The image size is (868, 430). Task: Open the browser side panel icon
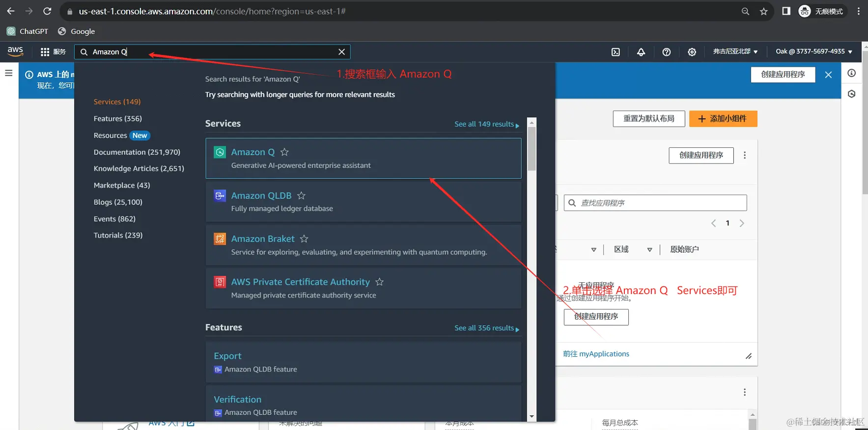[x=786, y=11]
